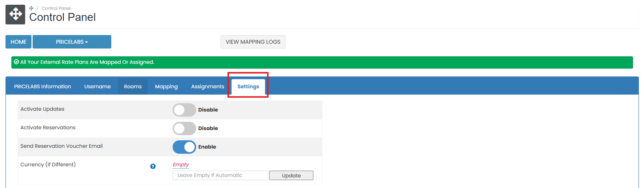Click the Enable status text

click(x=207, y=147)
